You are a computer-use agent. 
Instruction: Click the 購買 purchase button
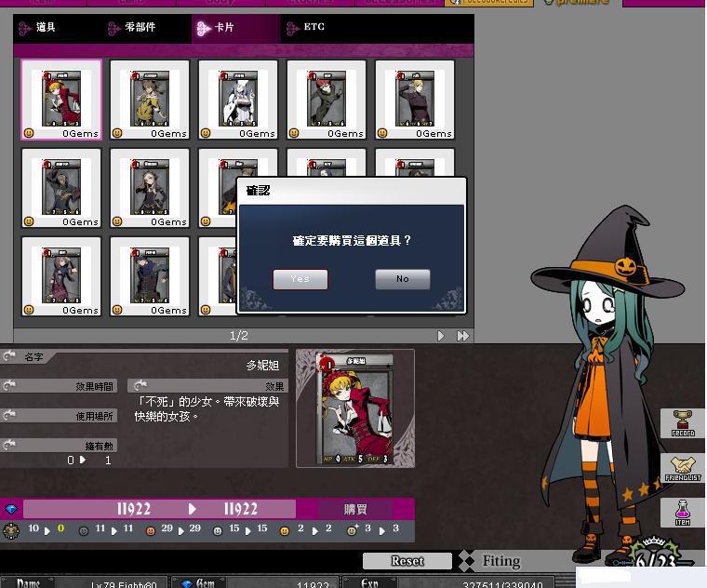[355, 510]
